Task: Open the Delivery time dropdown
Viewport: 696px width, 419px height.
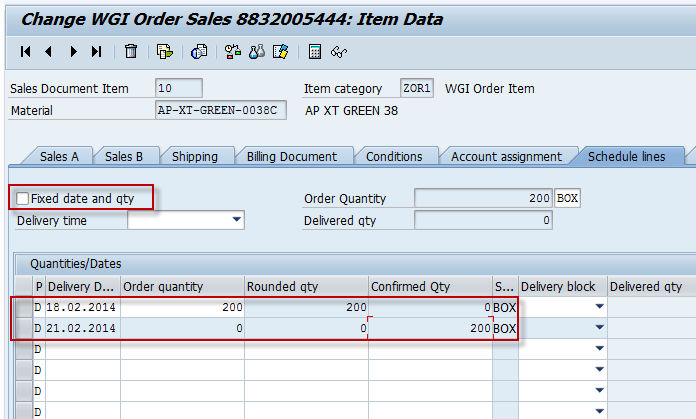Action: tap(237, 220)
